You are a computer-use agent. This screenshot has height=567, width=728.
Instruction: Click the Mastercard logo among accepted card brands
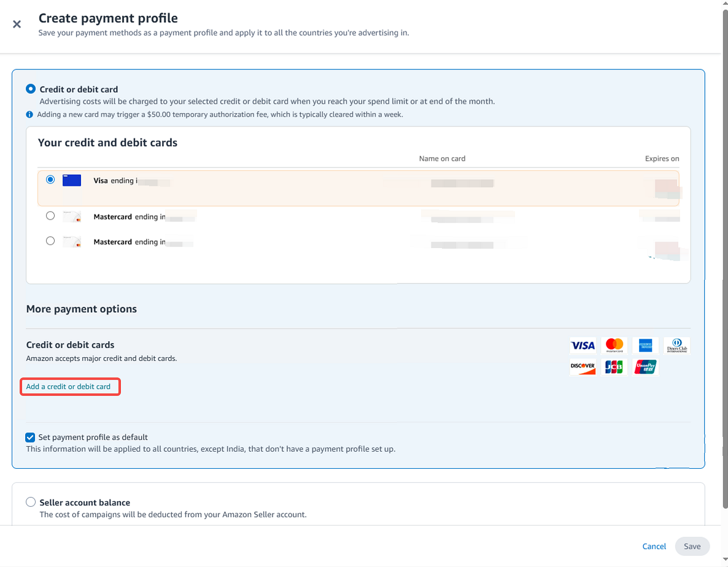[614, 345]
